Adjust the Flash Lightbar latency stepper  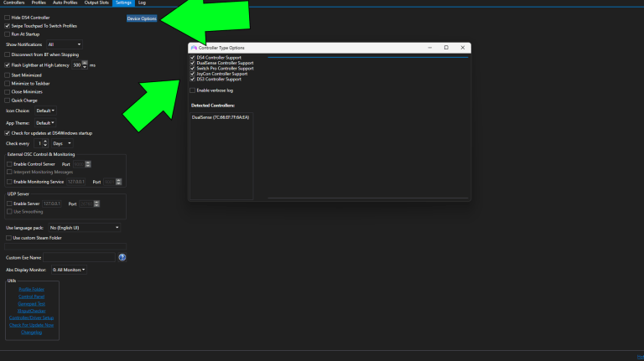(85, 64)
